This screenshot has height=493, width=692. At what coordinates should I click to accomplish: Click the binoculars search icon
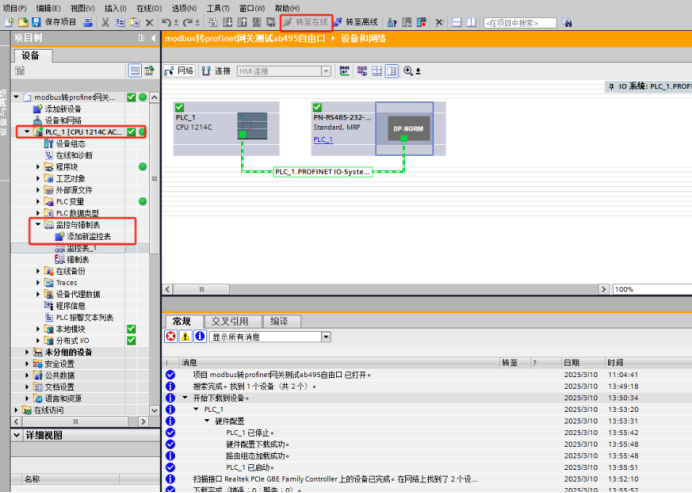568,22
